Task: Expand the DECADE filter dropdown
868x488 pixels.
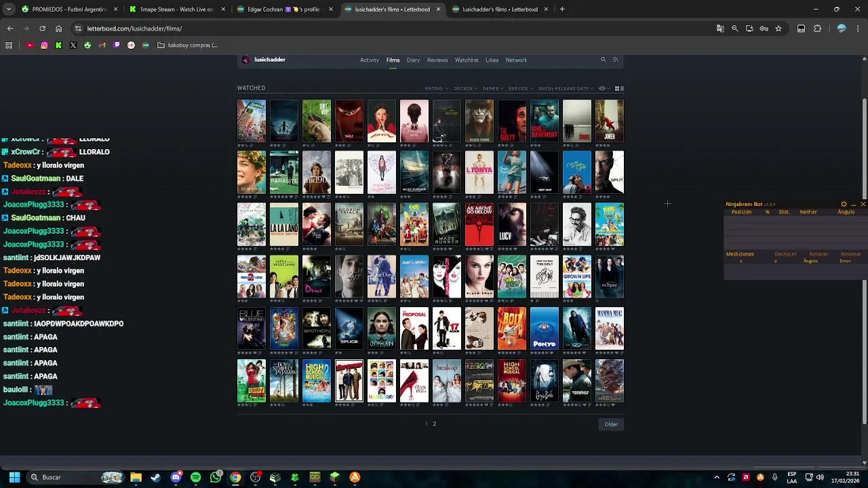Action: [x=465, y=88]
